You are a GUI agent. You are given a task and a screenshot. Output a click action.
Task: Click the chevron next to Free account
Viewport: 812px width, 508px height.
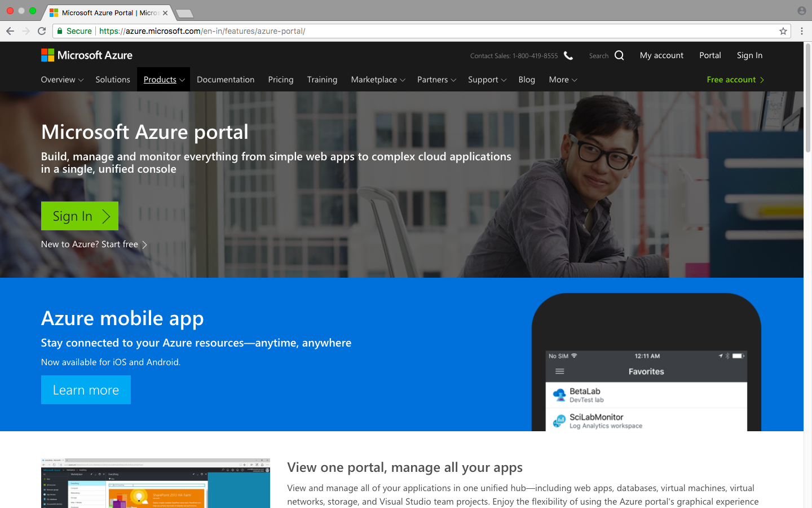(x=762, y=80)
